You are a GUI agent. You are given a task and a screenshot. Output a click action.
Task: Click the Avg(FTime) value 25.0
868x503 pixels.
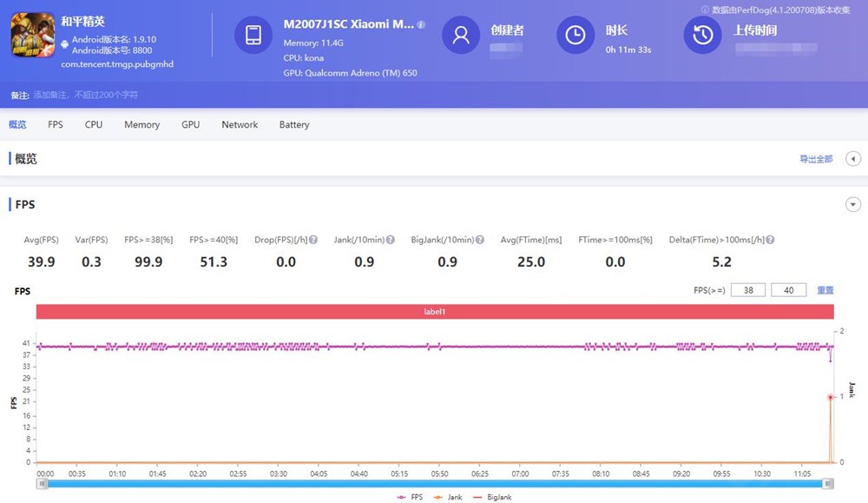(x=531, y=262)
